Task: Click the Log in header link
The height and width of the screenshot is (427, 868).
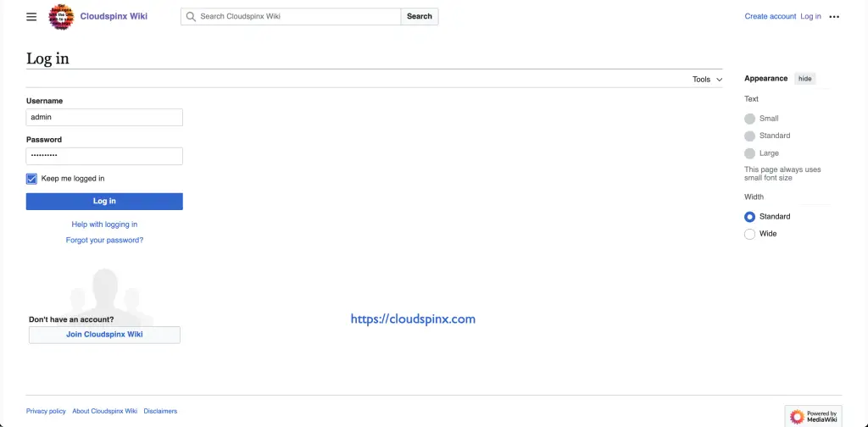Action: pos(810,16)
